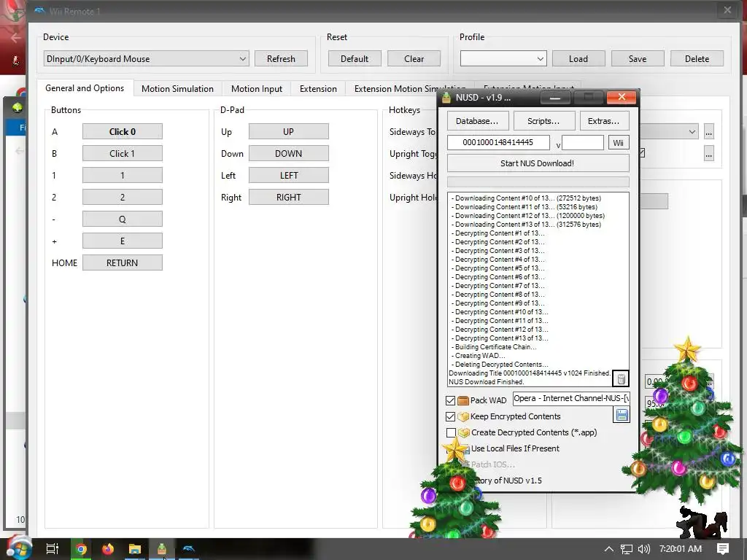747x560 pixels.
Task: Click the 'Creating WAD...' log line
Action: [479, 356]
